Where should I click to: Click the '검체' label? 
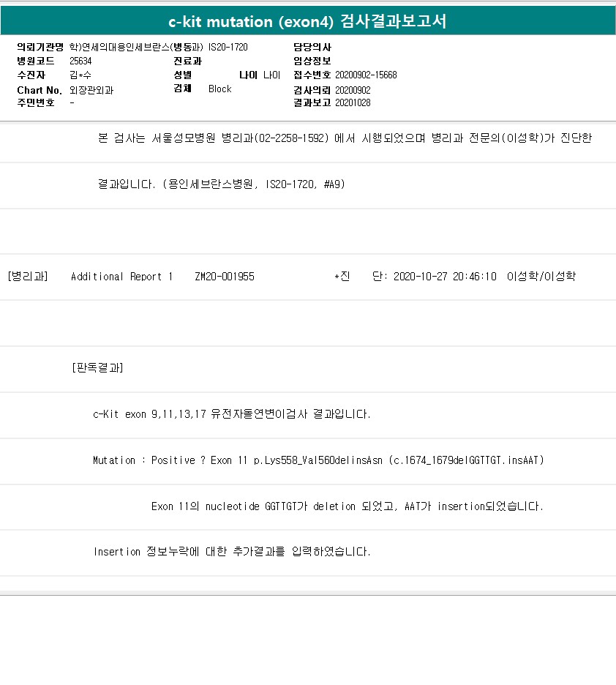click(x=183, y=89)
